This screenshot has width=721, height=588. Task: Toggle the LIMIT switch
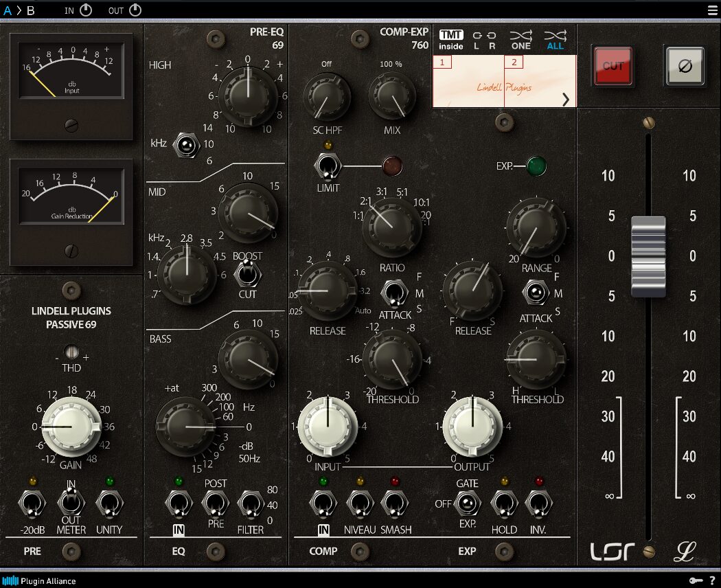pos(328,166)
